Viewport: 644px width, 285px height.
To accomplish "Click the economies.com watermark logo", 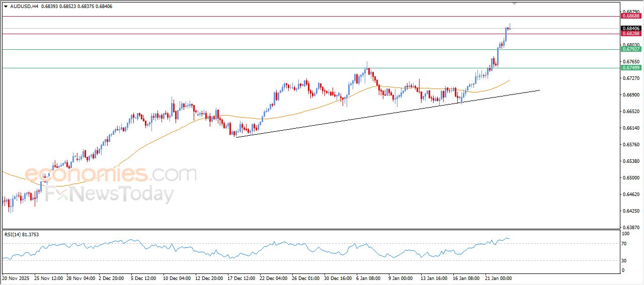I will click(111, 174).
